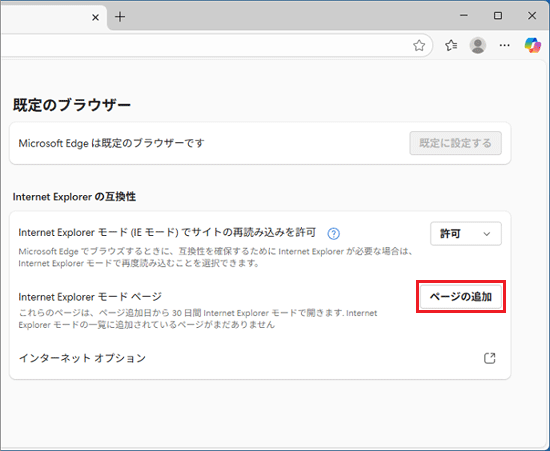Select Internet Explorer の互換性 heading
550x451 pixels.
point(74,197)
